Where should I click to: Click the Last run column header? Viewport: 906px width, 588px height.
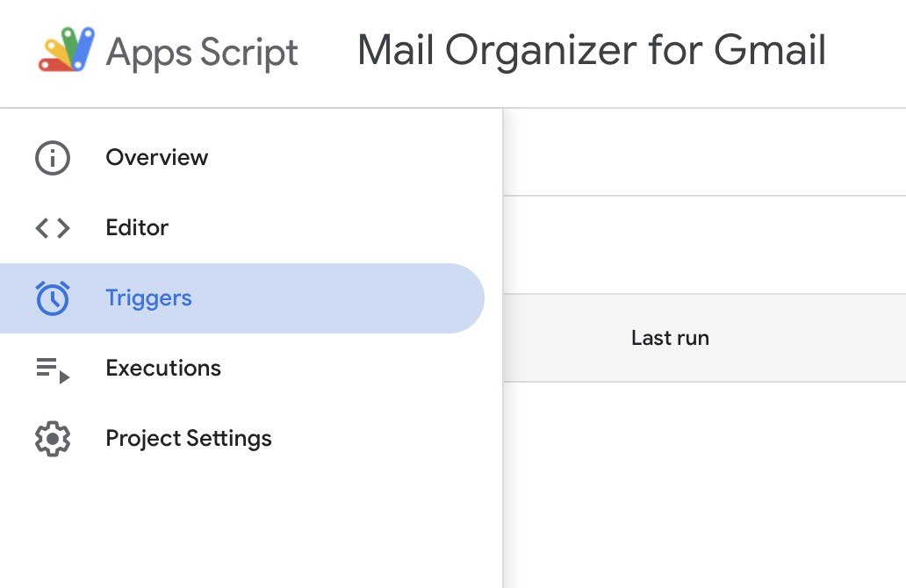(x=670, y=338)
